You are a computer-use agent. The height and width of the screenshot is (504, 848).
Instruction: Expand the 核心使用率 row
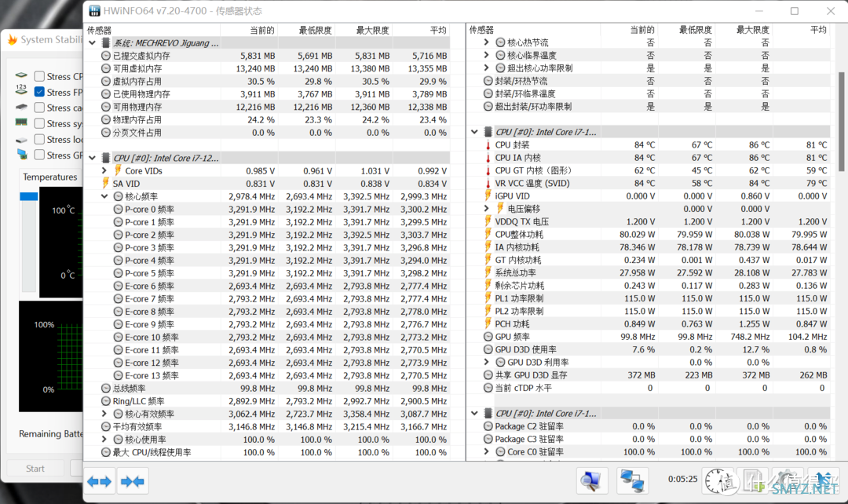(x=104, y=440)
